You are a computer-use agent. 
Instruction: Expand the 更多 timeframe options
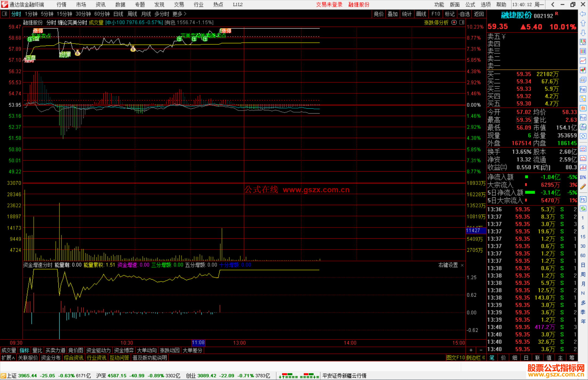pos(179,14)
